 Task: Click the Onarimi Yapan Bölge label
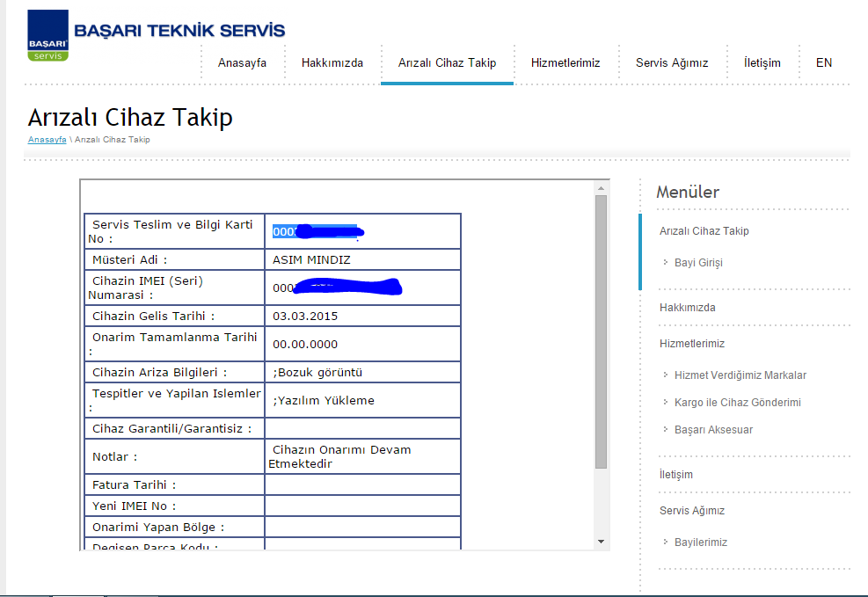[158, 528]
